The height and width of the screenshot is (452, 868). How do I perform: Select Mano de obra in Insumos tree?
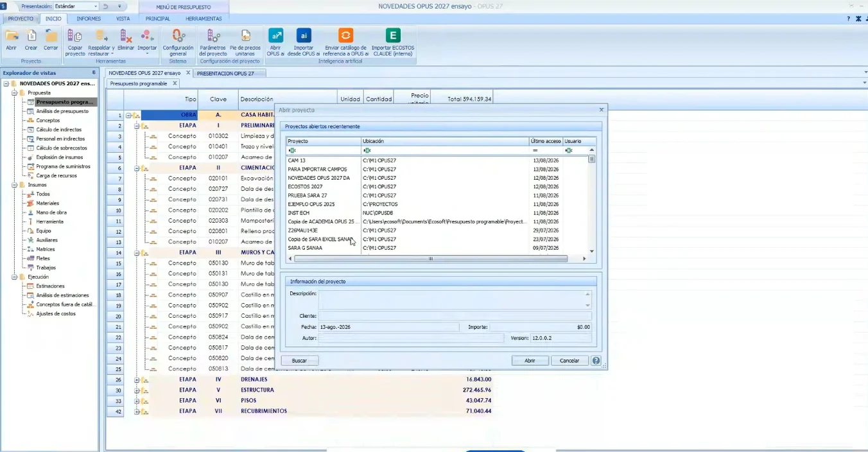pos(51,213)
